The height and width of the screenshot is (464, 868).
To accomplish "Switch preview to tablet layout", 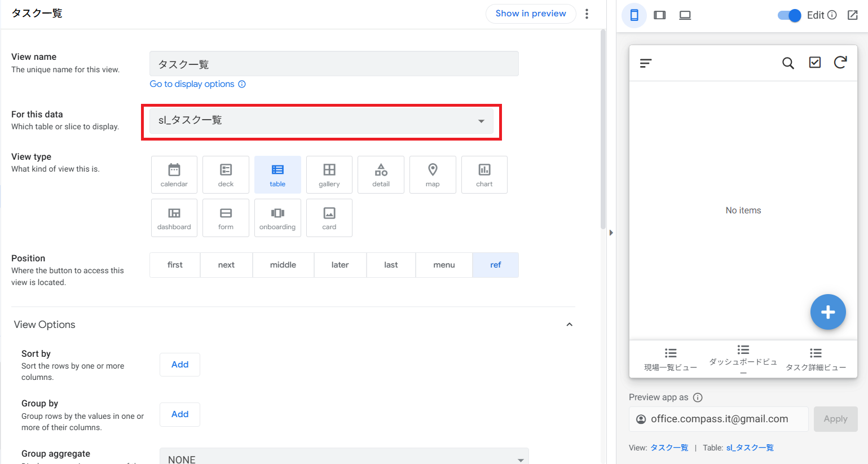I will [x=659, y=15].
